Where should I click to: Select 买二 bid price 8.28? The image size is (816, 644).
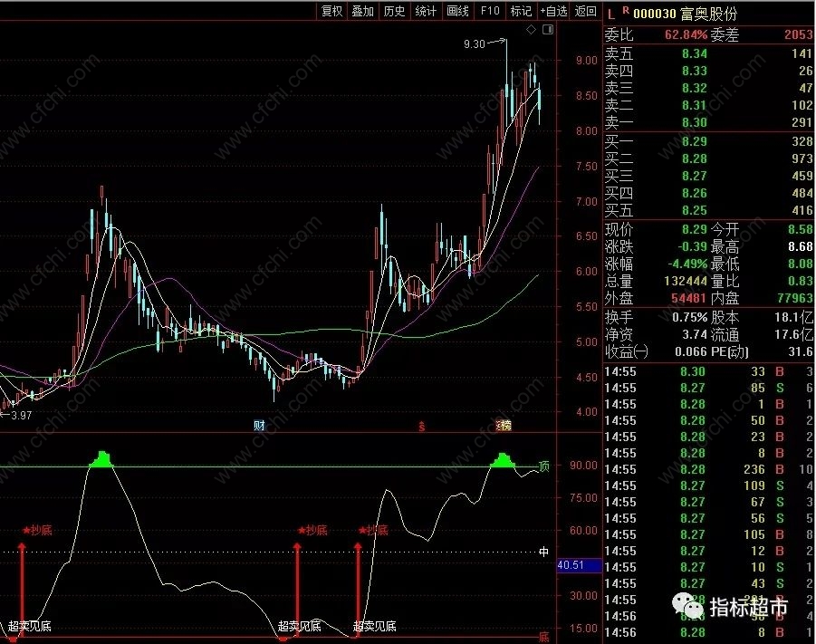(x=695, y=159)
